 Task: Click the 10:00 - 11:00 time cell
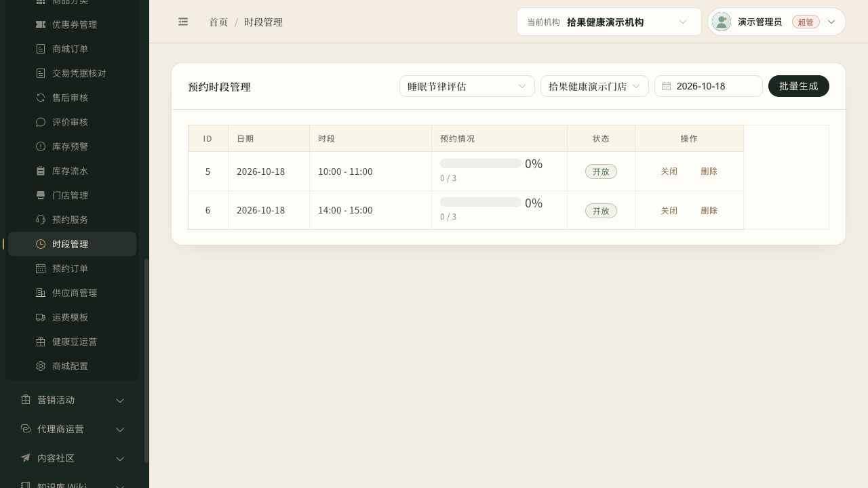370,171
